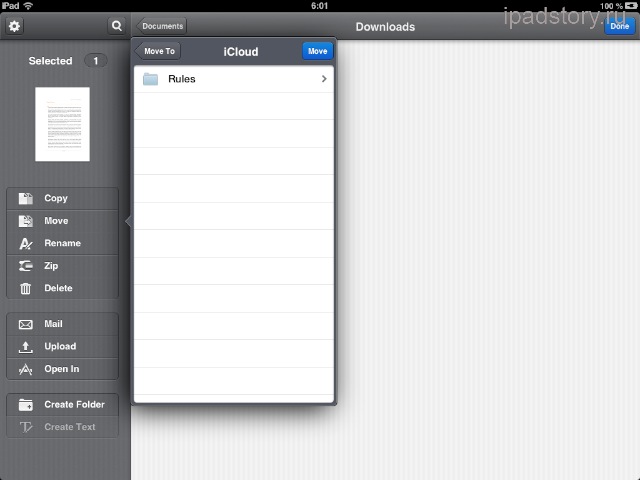
Task: Click the Rename pencil icon
Action: (26, 244)
